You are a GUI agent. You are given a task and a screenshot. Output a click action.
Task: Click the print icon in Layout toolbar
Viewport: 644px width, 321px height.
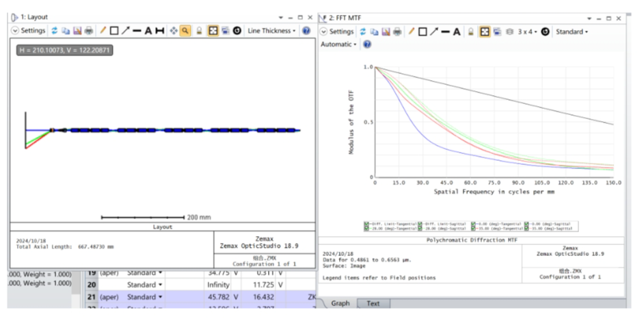[88, 31]
